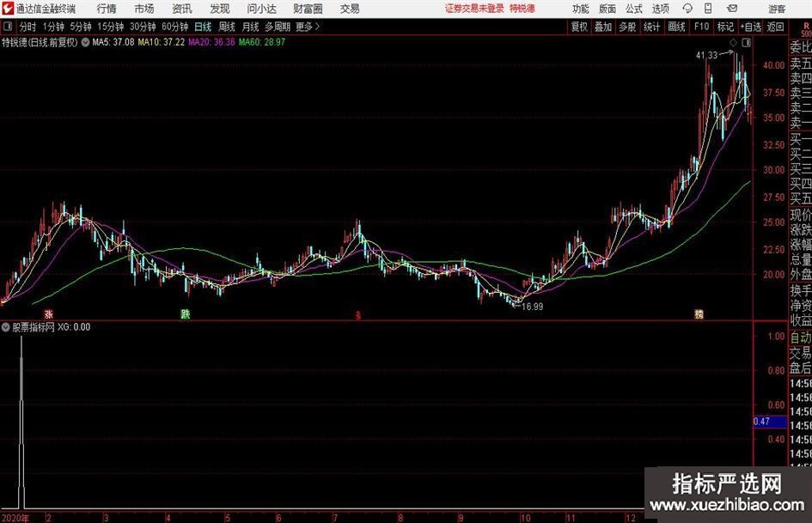812x523 pixels.
Task: Click the 多股 multi-stock button
Action: (x=627, y=27)
